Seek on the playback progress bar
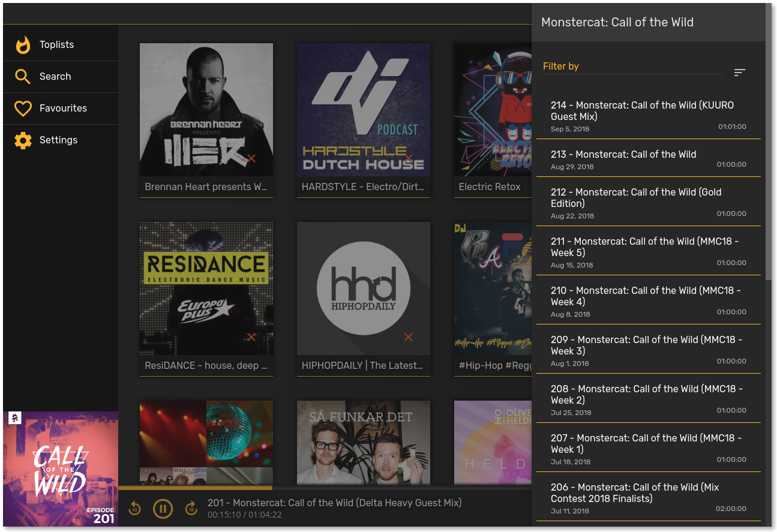Image resolution: width=777 pixels, height=532 pixels. point(325,488)
